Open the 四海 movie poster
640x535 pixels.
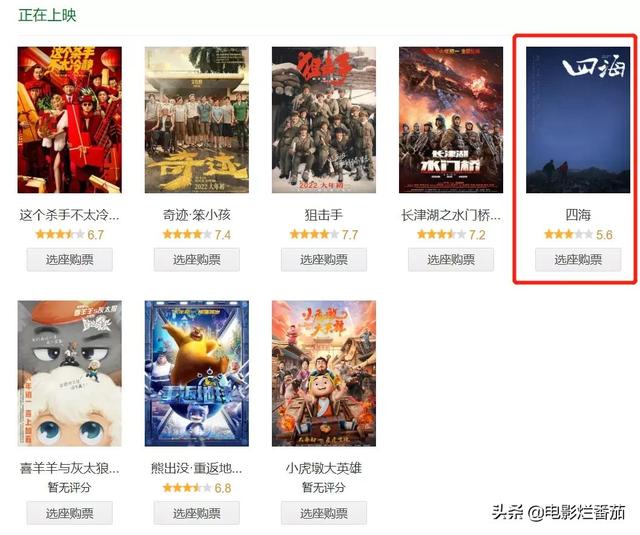coord(578,120)
